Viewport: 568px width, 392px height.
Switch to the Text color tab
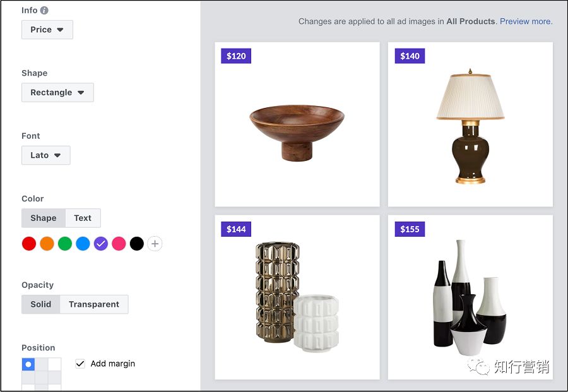(x=83, y=218)
